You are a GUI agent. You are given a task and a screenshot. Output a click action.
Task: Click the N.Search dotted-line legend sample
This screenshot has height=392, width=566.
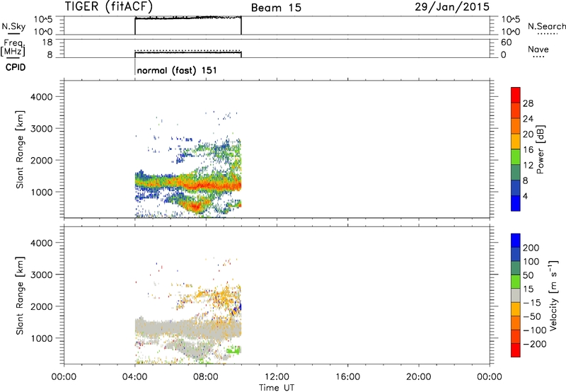548,33
